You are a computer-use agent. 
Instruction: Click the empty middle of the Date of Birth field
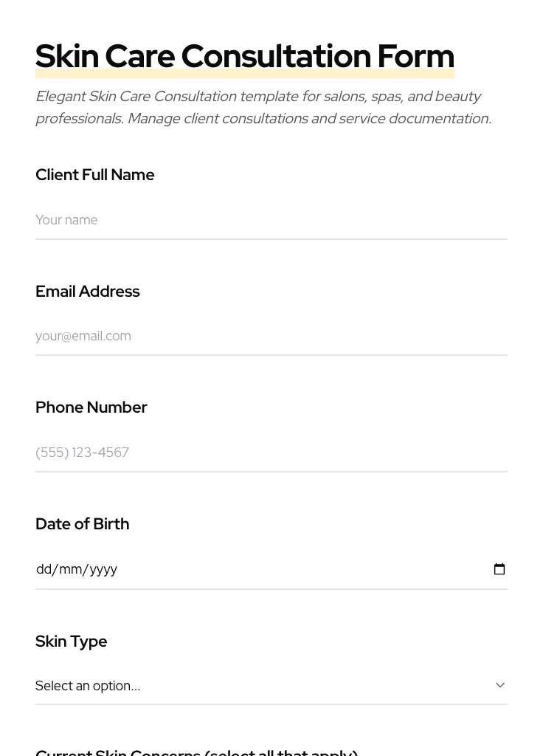click(295, 569)
